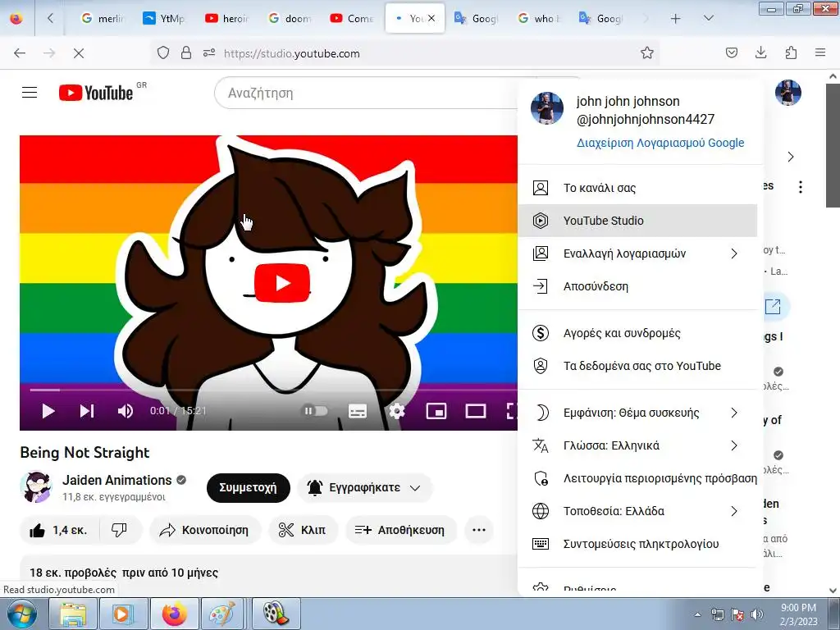The image size is (840, 630).
Task: Open Jaiden Animations channel avatar
Action: [x=36, y=486]
